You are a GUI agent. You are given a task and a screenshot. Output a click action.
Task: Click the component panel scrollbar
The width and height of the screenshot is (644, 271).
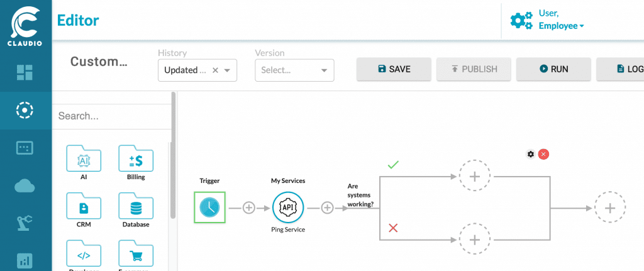[x=174, y=155]
